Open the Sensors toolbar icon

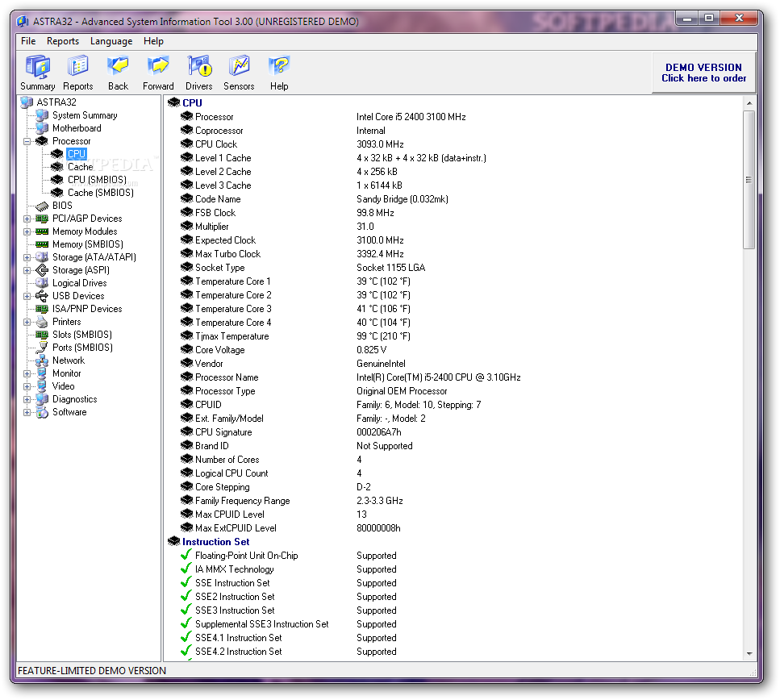pos(239,73)
